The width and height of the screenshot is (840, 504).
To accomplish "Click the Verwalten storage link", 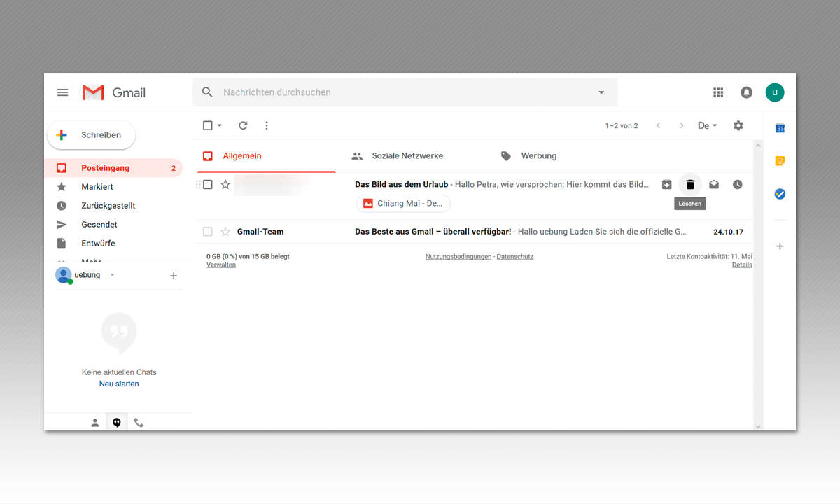I will tap(221, 265).
